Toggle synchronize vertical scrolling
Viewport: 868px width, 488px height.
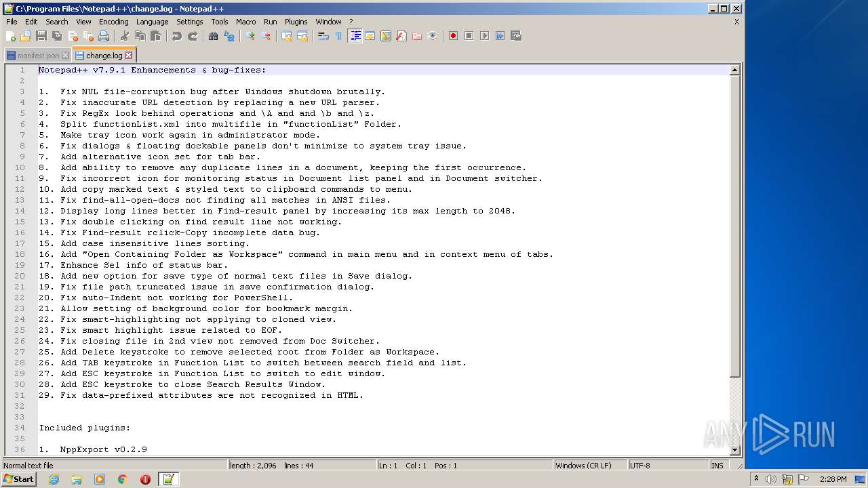(x=287, y=36)
